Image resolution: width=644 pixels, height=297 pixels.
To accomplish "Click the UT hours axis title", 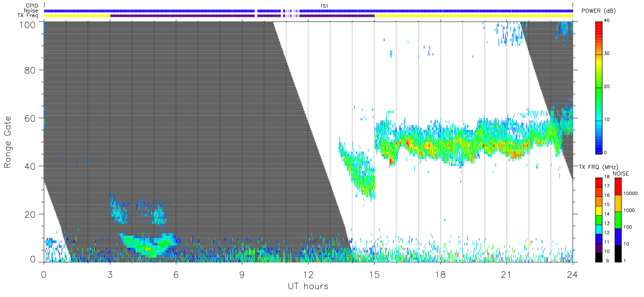I will pyautogui.click(x=308, y=286).
